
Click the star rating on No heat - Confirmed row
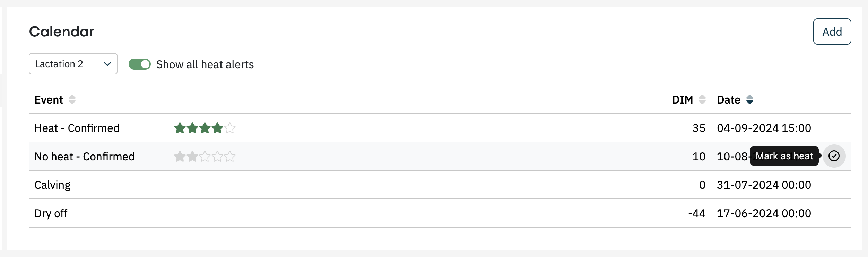(205, 157)
